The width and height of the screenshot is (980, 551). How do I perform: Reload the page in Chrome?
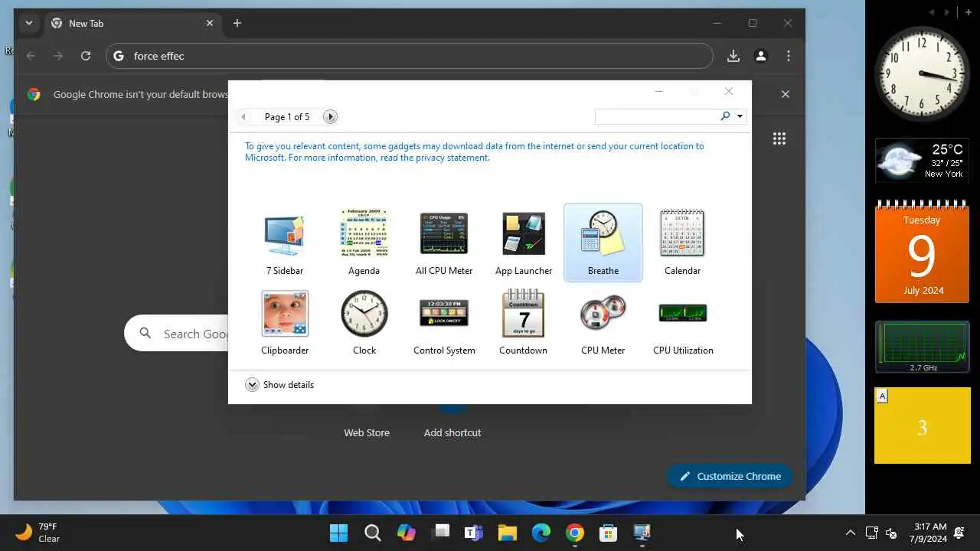click(x=86, y=56)
